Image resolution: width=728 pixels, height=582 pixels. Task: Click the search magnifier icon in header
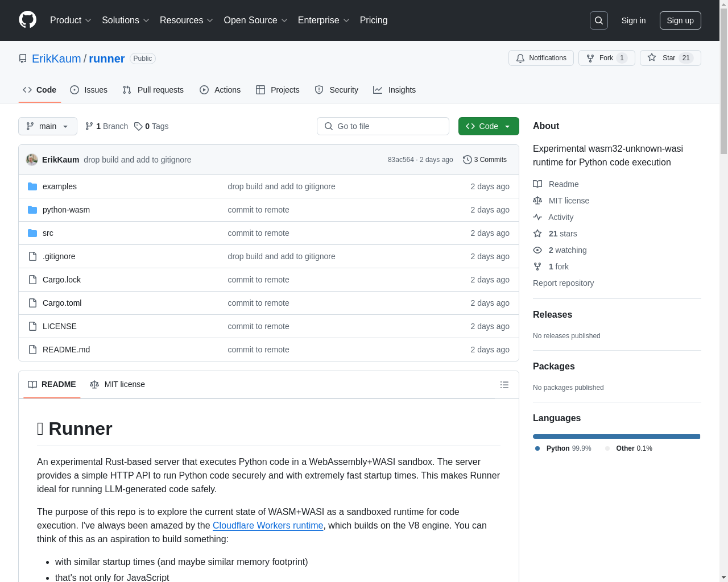(x=599, y=20)
